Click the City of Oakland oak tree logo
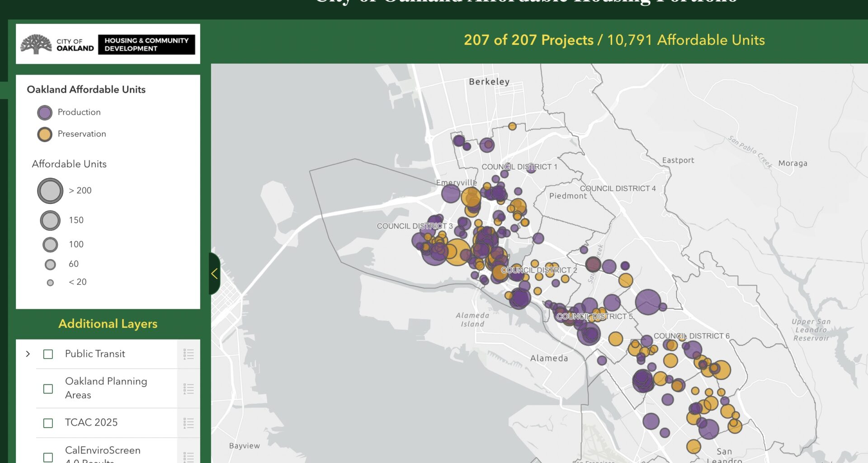 pos(36,44)
